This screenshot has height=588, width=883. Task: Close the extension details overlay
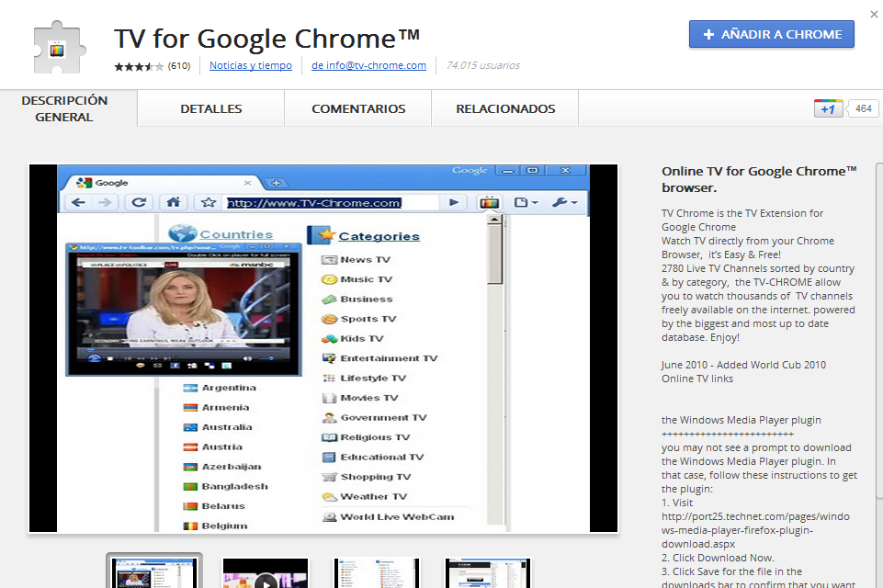coord(874,14)
